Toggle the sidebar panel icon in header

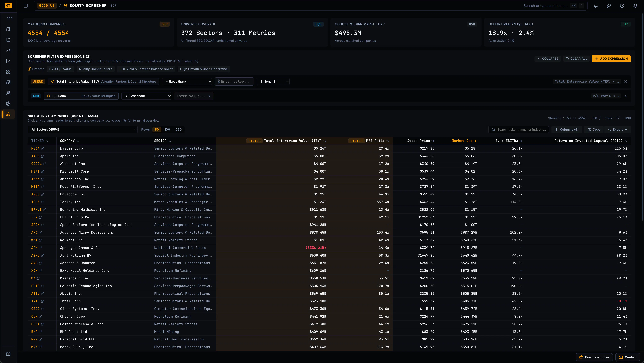26,5
